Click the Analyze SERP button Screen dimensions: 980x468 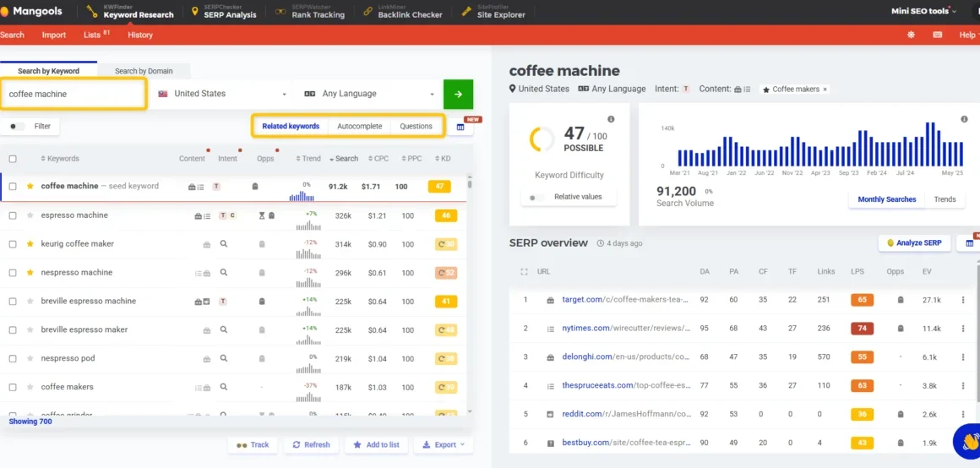click(914, 243)
